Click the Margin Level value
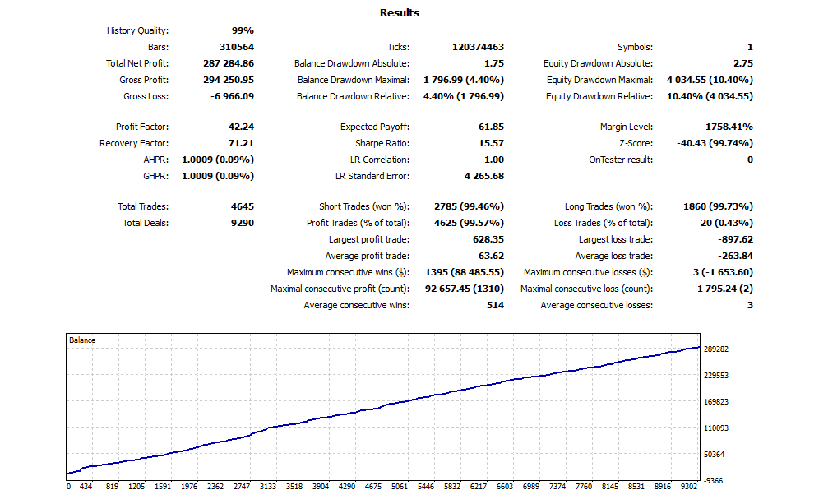828x504 pixels. 729,127
